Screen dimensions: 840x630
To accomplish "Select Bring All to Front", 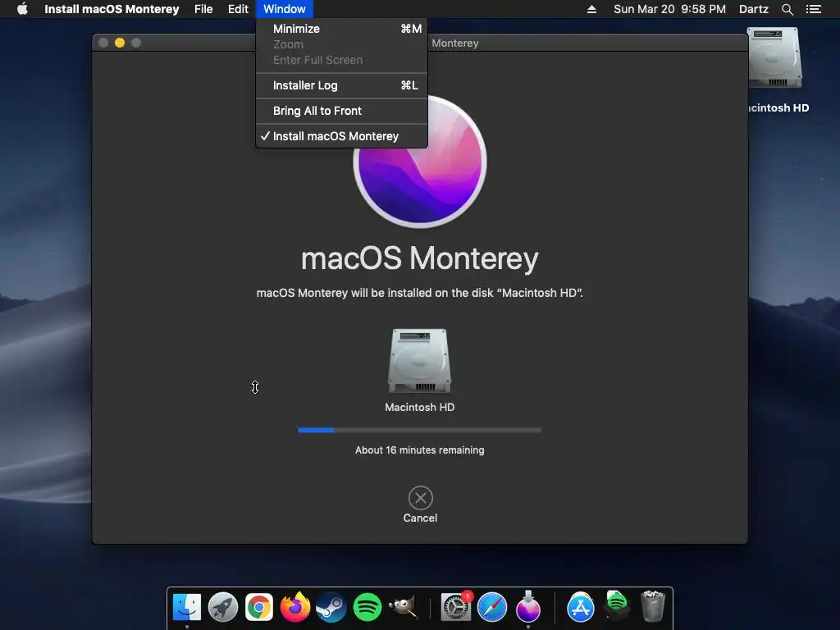I will click(x=342, y=111).
